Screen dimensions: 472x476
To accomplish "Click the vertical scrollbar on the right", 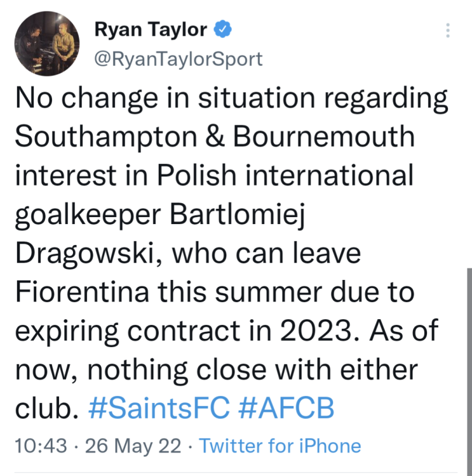I will 469,355.
